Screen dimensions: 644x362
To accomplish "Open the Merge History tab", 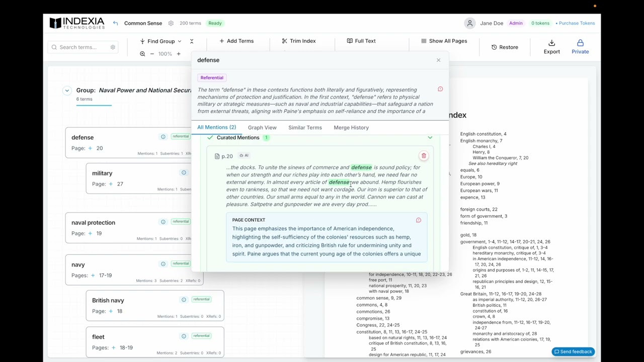I will coord(351,128).
